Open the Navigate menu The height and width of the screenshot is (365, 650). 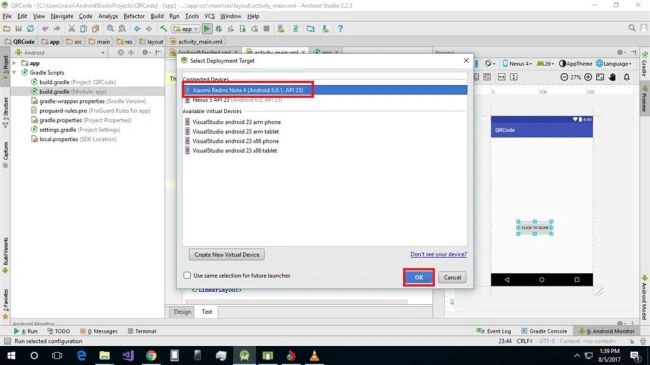point(62,16)
